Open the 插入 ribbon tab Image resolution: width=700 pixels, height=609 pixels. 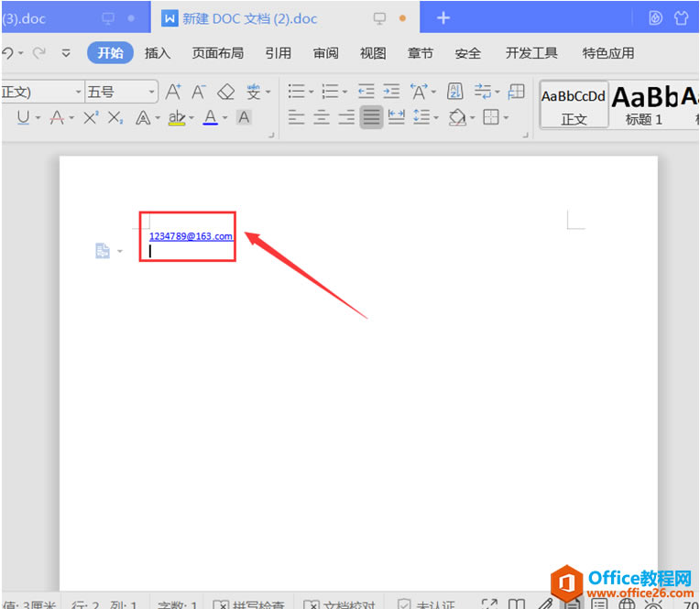coord(158,53)
